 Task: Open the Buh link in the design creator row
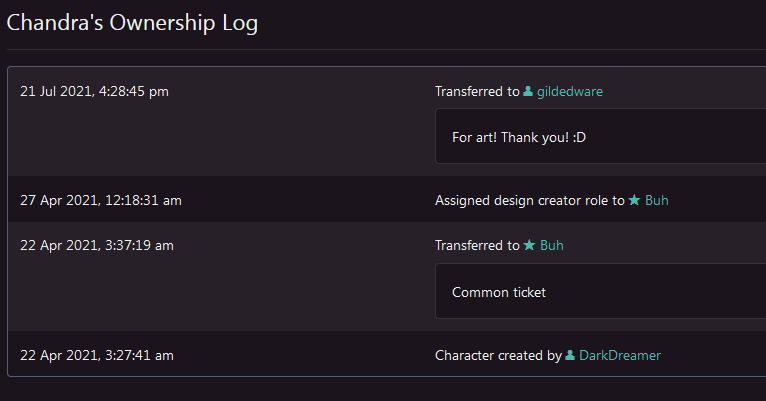[x=657, y=200]
